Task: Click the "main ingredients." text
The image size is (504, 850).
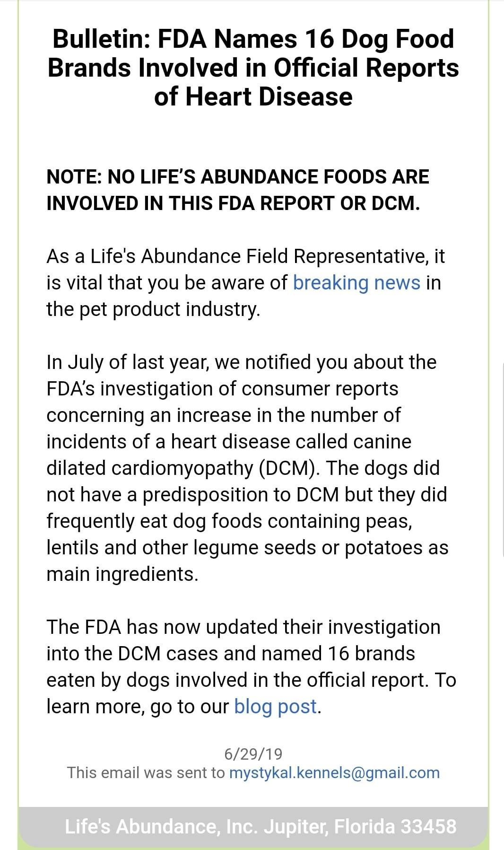Action: pos(122,574)
